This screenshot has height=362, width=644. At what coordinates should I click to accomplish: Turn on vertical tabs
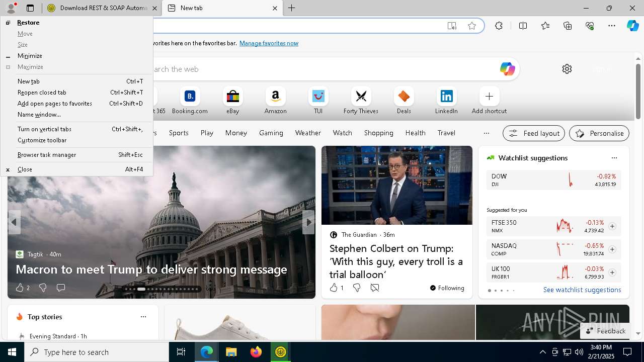click(77, 129)
